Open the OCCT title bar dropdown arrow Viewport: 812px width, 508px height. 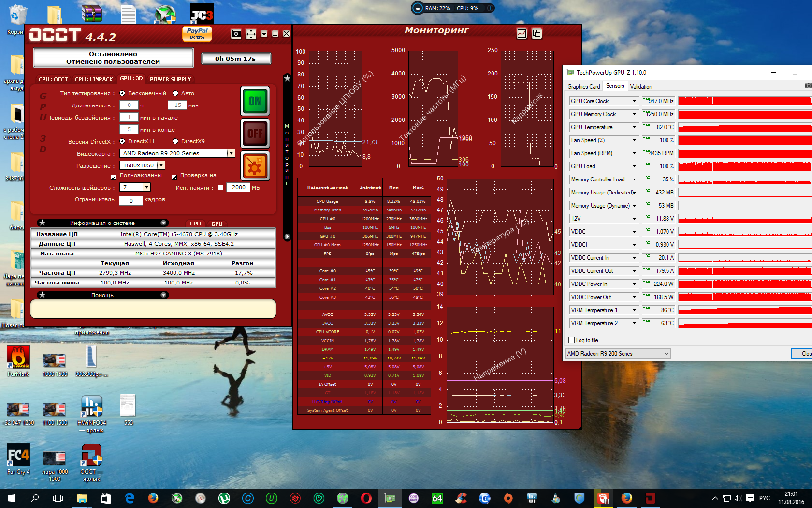click(x=264, y=34)
